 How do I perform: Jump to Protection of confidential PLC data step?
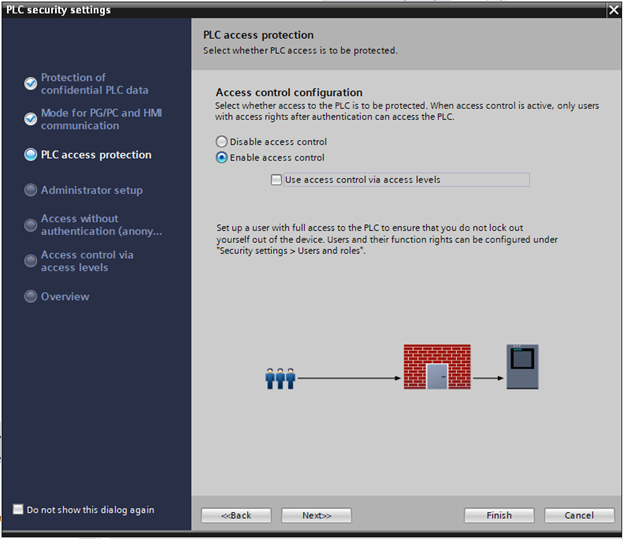tap(93, 84)
